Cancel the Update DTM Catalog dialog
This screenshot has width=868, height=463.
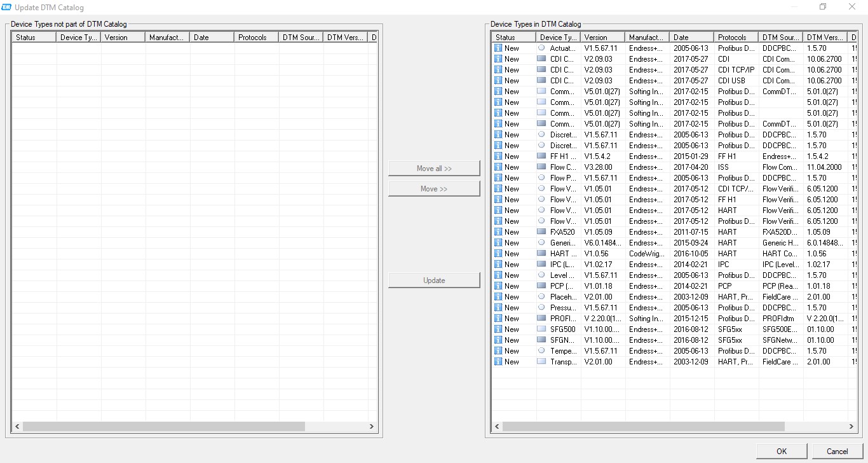tap(837, 451)
